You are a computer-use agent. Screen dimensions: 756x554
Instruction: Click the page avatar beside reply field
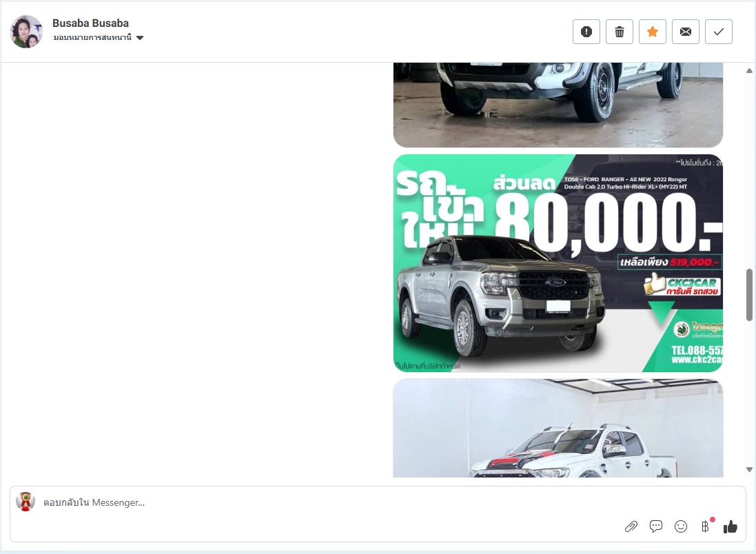pos(25,502)
